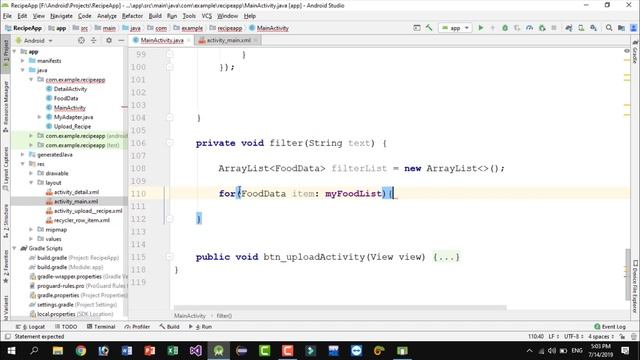Open the Event Log

(610, 327)
